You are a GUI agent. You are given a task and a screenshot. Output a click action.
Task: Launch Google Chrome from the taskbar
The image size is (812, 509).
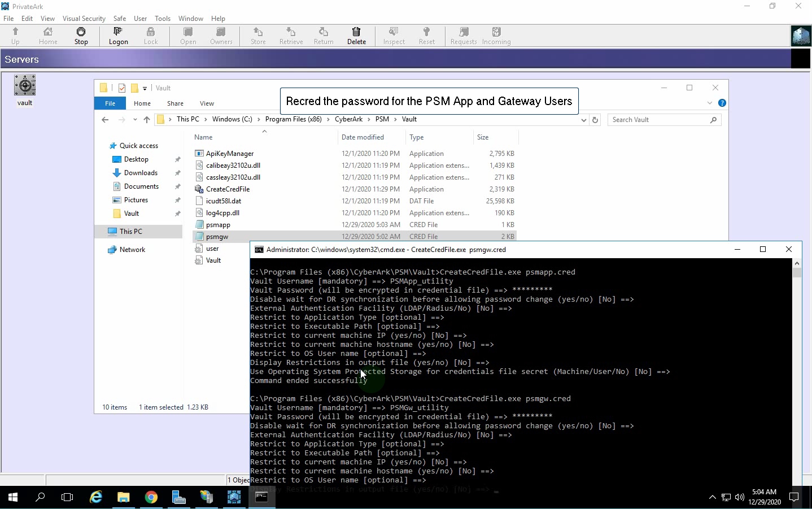point(151,497)
